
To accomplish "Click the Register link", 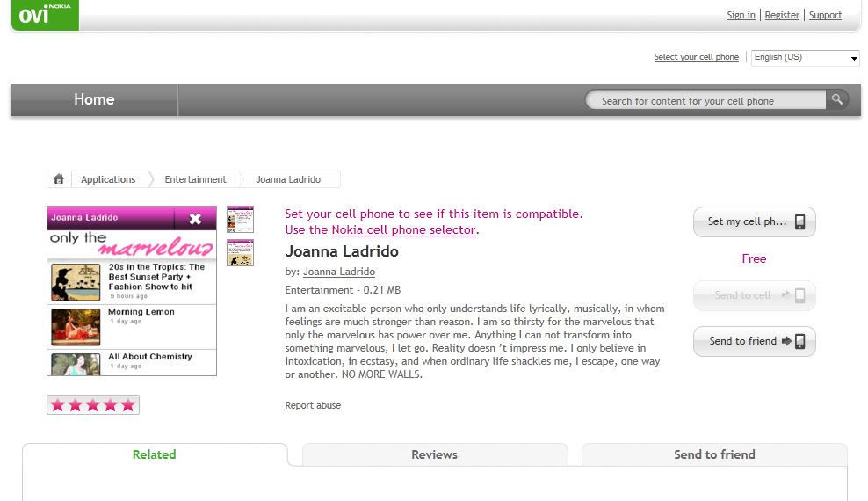I will pyautogui.click(x=782, y=15).
